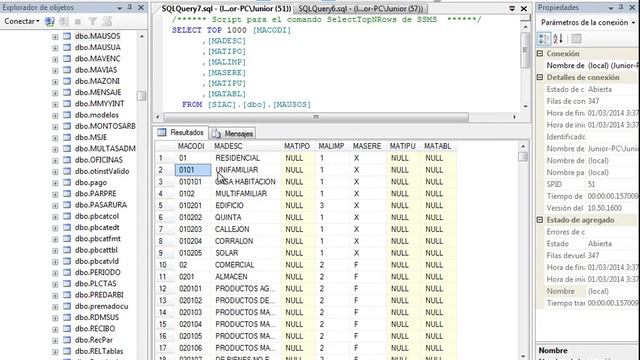Toggle auto-hide pin on Explorador de objetos
The height and width of the screenshot is (360, 640).
click(x=130, y=7)
